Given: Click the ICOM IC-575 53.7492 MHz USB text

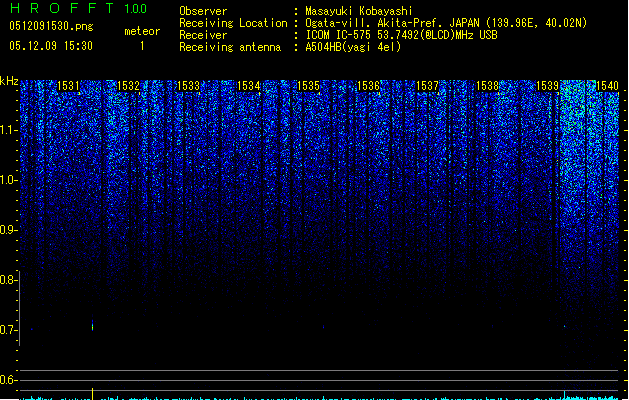Looking at the screenshot, I should (x=401, y=35).
